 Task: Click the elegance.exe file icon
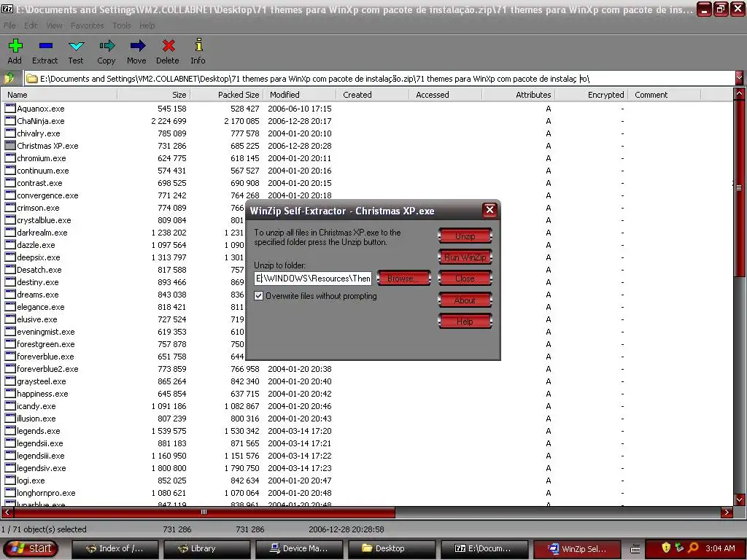coord(10,306)
